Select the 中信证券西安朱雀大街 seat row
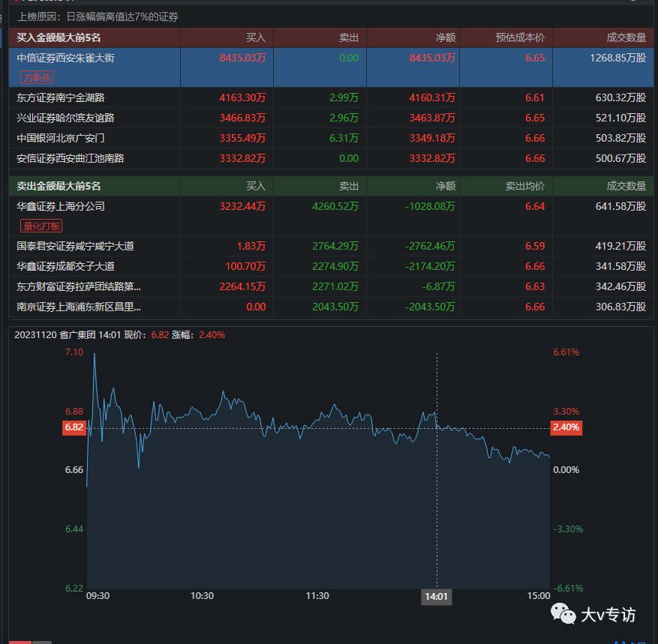This screenshot has width=658, height=644. click(331, 67)
